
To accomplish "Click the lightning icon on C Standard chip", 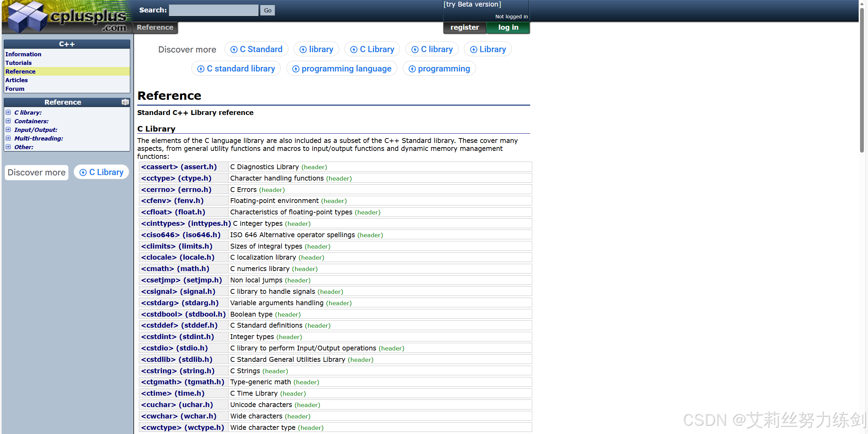I will coord(234,50).
